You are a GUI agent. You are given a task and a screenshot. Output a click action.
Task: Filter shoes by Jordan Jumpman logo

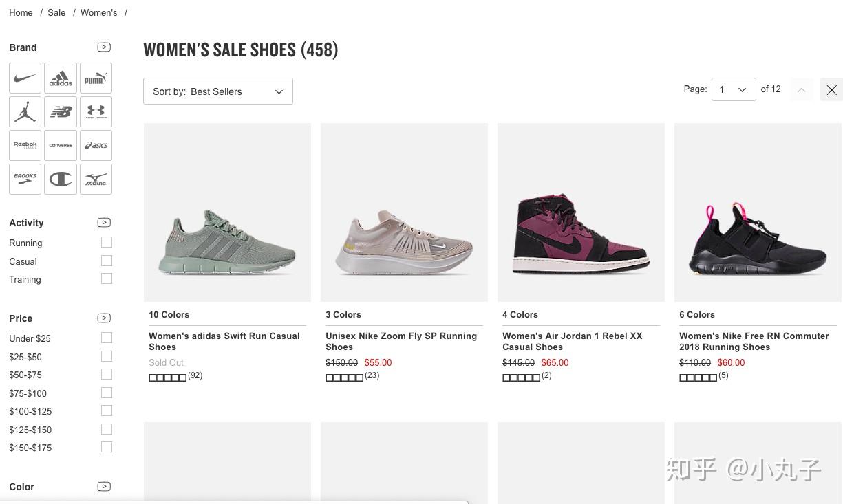[25, 111]
